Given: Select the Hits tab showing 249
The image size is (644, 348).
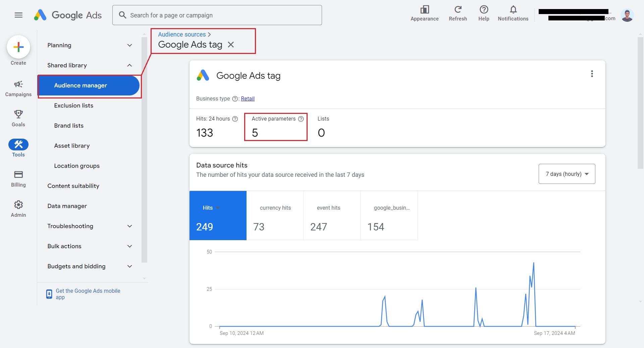Looking at the screenshot, I should click(218, 215).
